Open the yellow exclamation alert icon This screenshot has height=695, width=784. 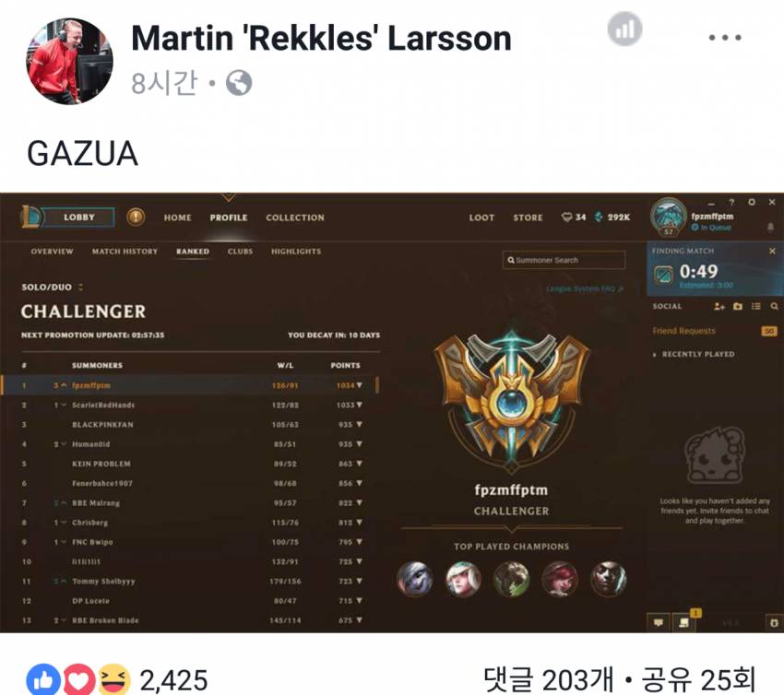tap(136, 217)
